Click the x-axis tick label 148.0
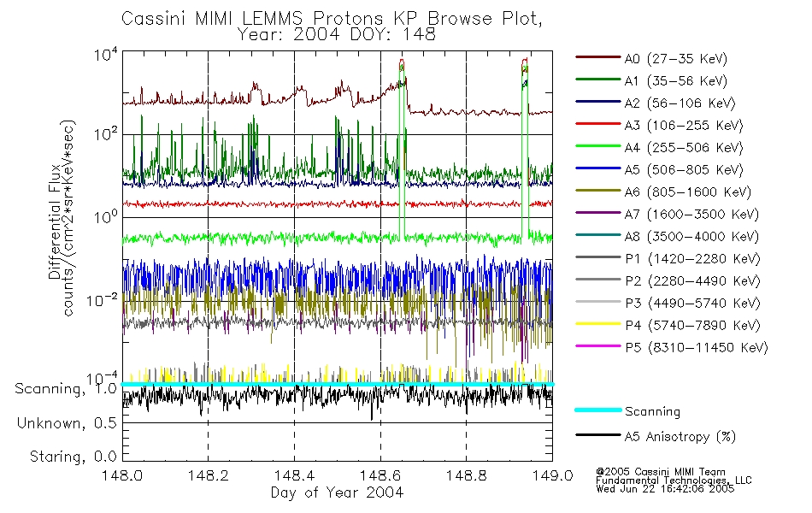This screenshot has height=513, width=812. coord(122,475)
